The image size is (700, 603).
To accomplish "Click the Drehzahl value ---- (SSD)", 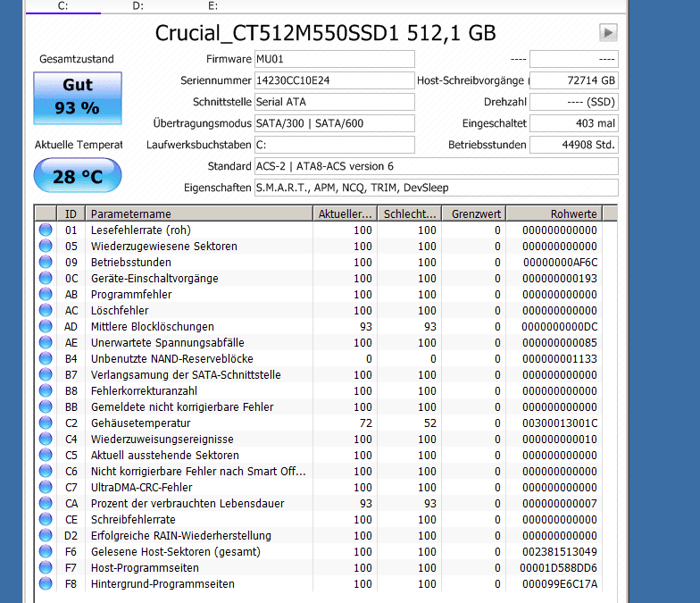I will click(573, 102).
